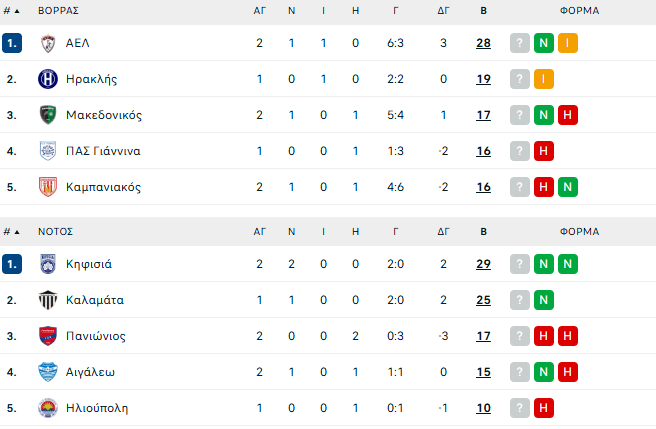Image resolution: width=656 pixels, height=429 pixels.
Task: Open ΑΕΛ points total 28 link
Action: coord(484,43)
